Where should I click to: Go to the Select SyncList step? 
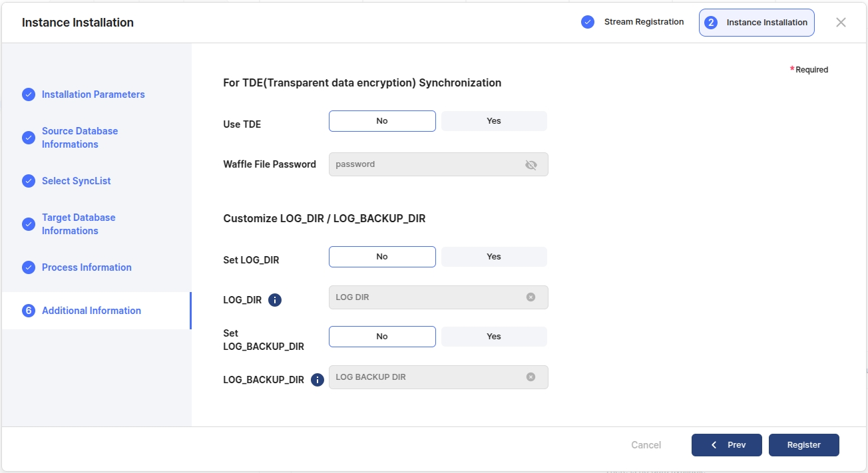pos(76,181)
